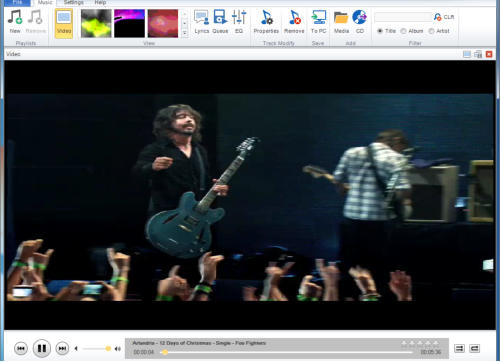
Task: Switch to the Music tab
Action: coord(45,3)
